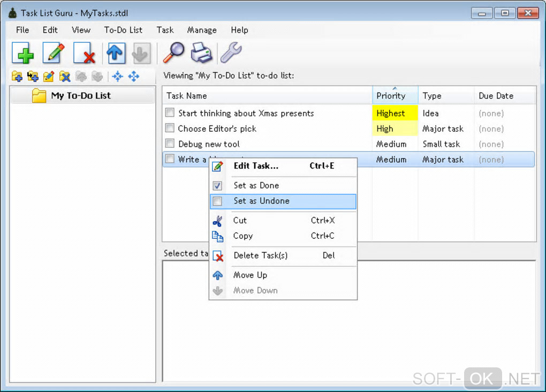Click the yellow High priority cell

pyautogui.click(x=395, y=129)
